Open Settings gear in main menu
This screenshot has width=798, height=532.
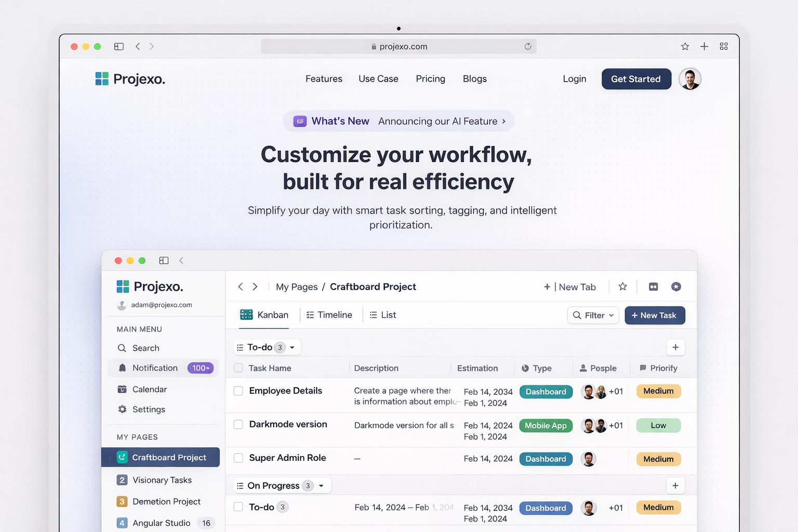point(123,409)
